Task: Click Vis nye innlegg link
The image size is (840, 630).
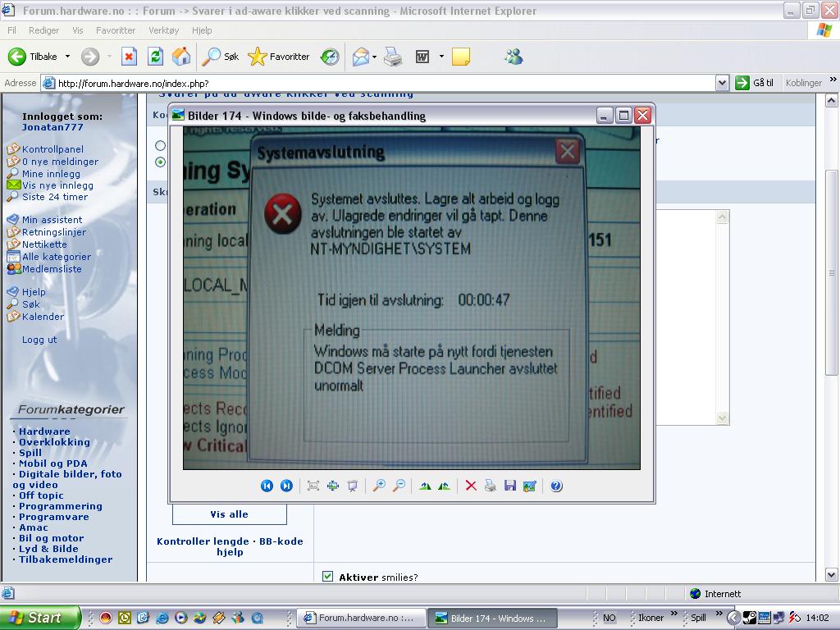Action: point(57,185)
